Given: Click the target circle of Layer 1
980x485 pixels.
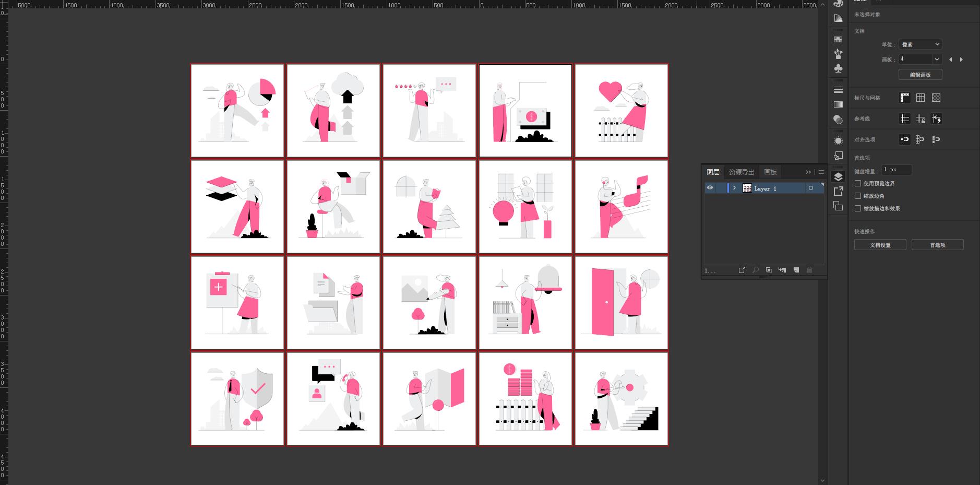Looking at the screenshot, I should (x=810, y=188).
